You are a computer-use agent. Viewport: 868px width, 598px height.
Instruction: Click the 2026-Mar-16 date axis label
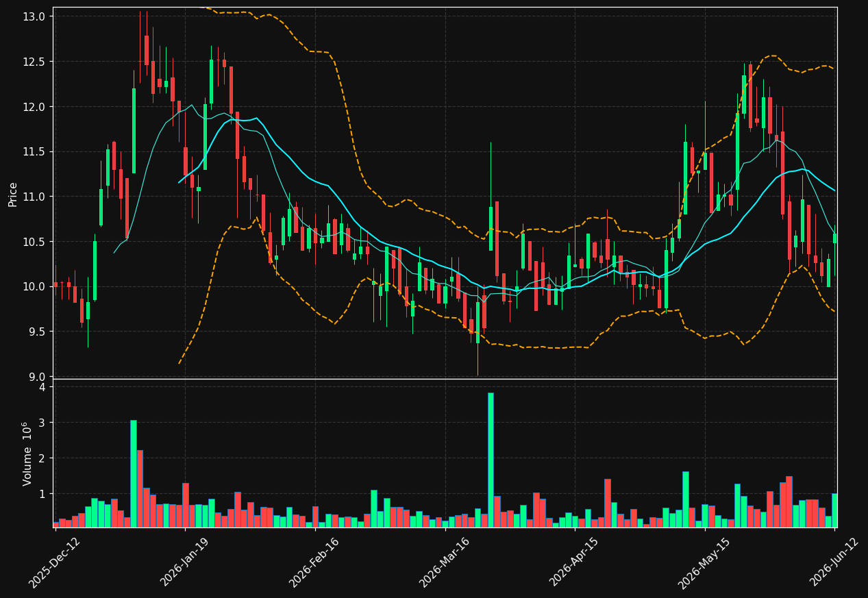click(x=445, y=562)
